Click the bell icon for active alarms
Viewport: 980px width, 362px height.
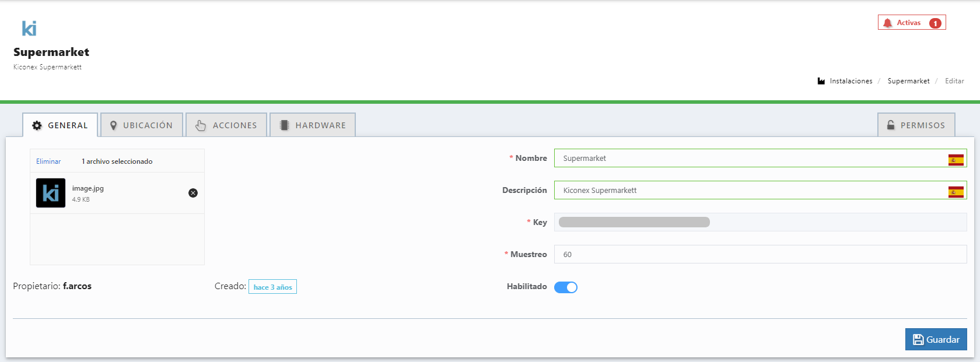(887, 23)
